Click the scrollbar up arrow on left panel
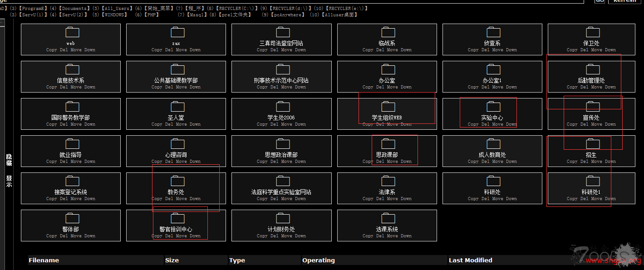 coord(2,22)
